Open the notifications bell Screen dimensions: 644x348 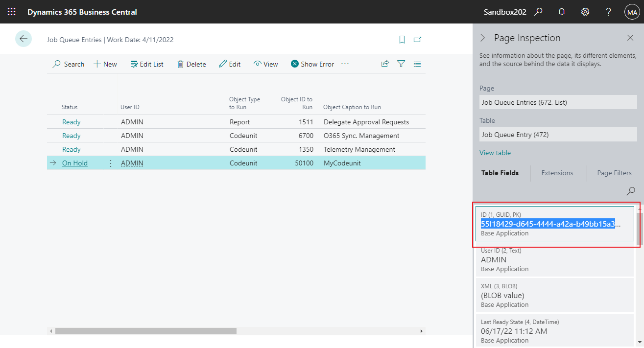[x=561, y=11]
